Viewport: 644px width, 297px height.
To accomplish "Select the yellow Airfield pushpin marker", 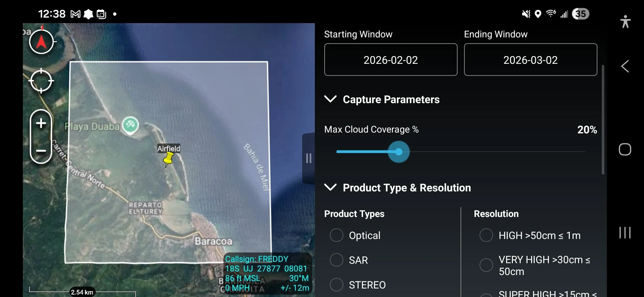I will click(168, 159).
